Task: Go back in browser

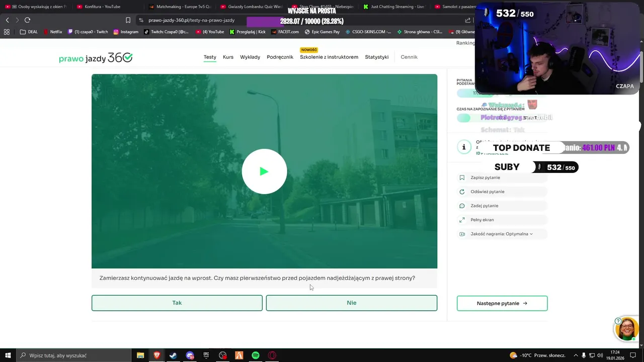Action: (7, 20)
